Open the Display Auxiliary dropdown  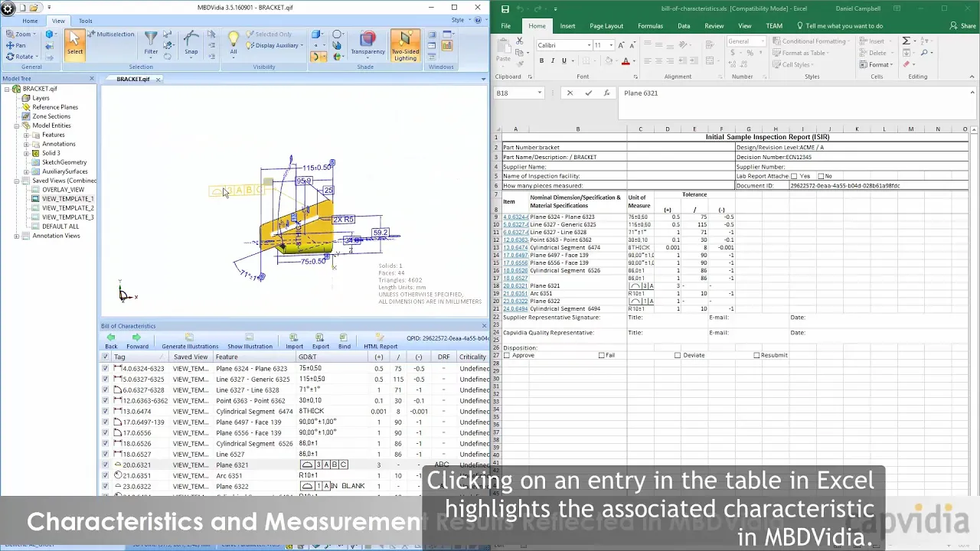coord(302,45)
